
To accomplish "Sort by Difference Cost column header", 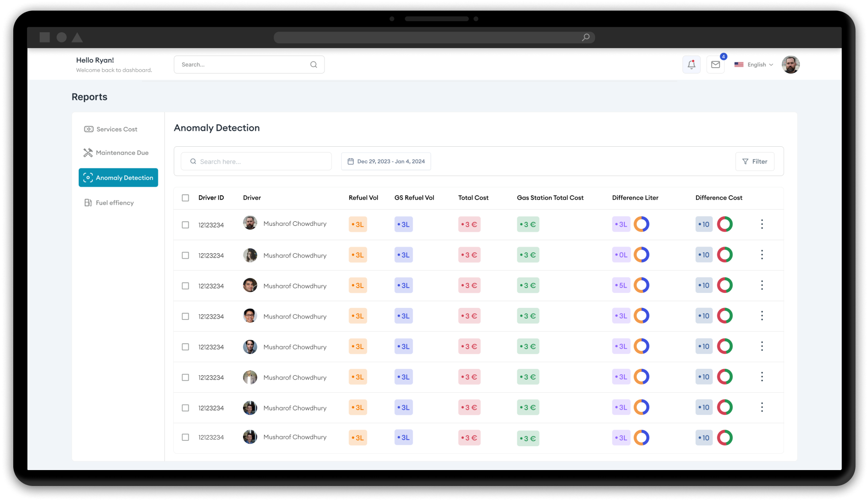I will pos(719,198).
